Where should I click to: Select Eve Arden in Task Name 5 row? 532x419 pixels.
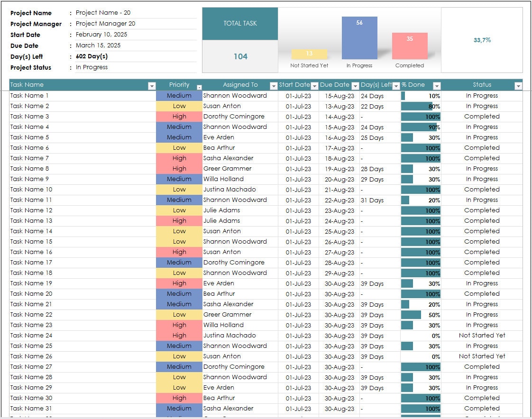[240, 137]
